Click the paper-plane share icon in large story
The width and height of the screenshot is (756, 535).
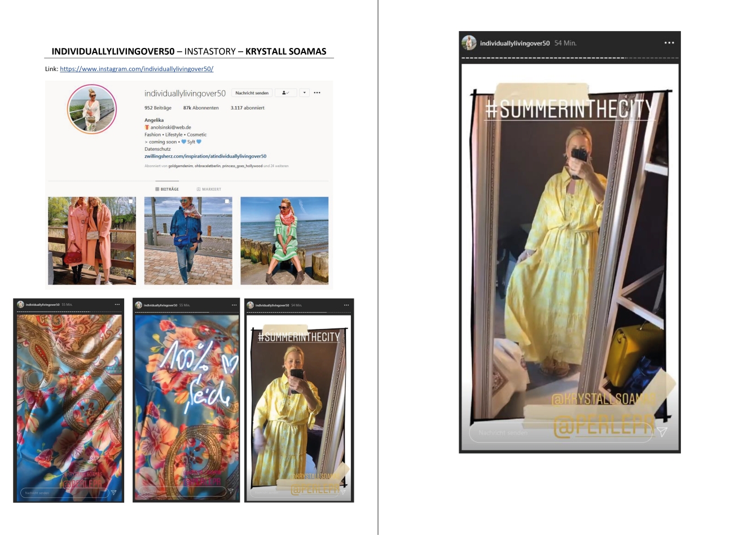[662, 432]
